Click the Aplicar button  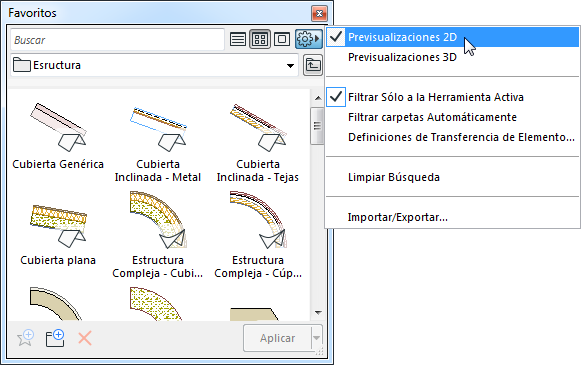tap(277, 338)
